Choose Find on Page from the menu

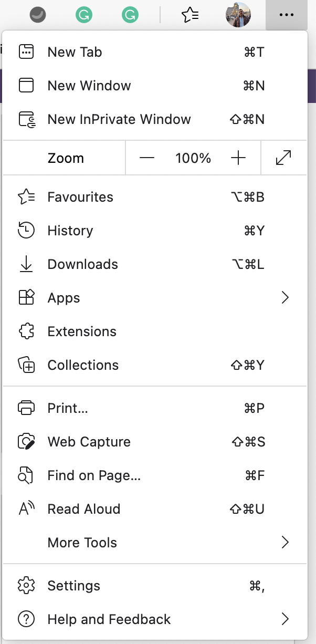(x=93, y=475)
